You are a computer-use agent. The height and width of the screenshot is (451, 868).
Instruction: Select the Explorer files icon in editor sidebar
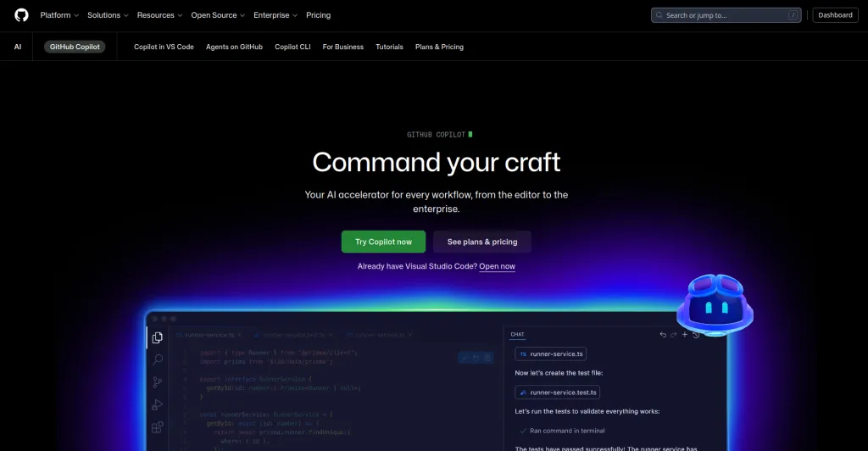pyautogui.click(x=157, y=337)
